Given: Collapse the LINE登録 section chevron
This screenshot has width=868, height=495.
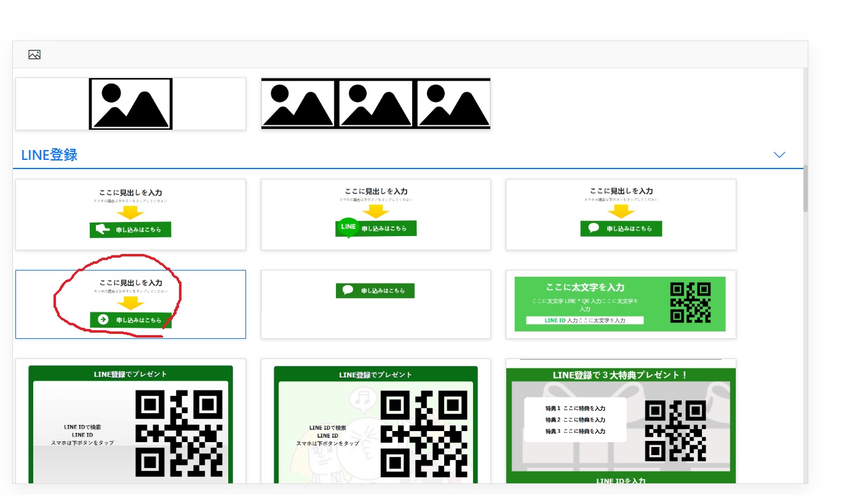Looking at the screenshot, I should 779,154.
